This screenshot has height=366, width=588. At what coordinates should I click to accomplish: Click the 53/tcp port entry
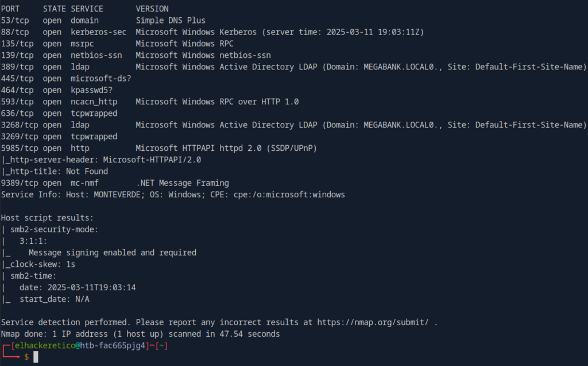[x=15, y=20]
